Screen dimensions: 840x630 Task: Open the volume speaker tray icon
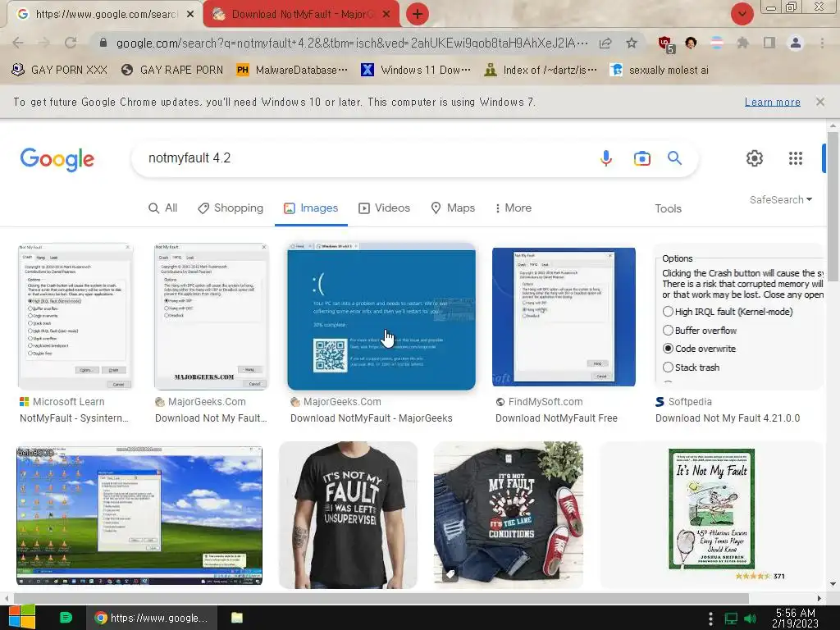[x=750, y=619]
